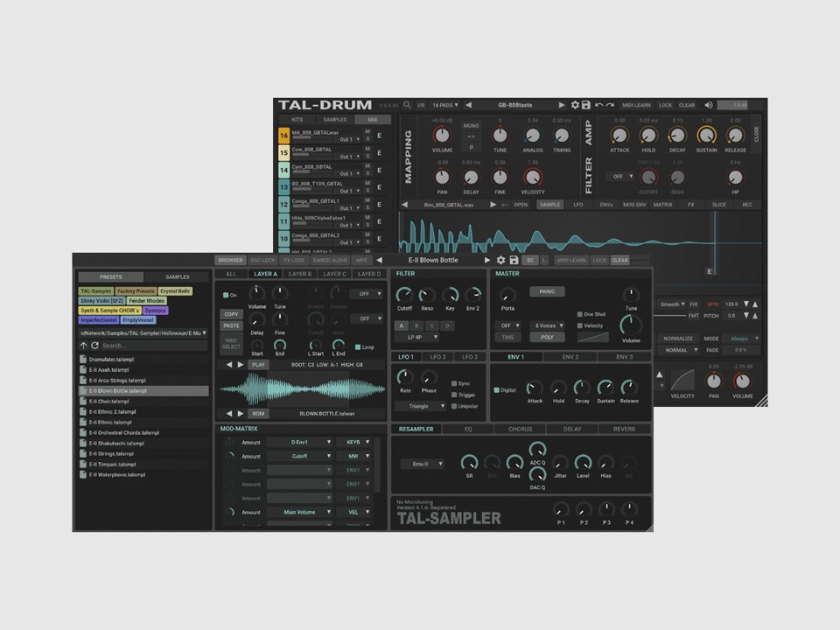Go up one folder in the preset browser

pyautogui.click(x=84, y=346)
